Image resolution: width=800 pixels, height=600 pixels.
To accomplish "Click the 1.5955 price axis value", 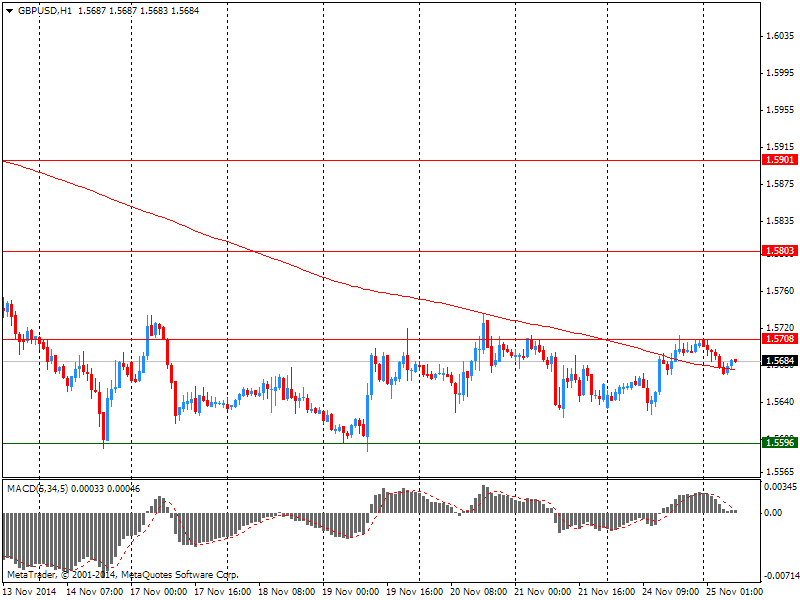I will coord(780,110).
